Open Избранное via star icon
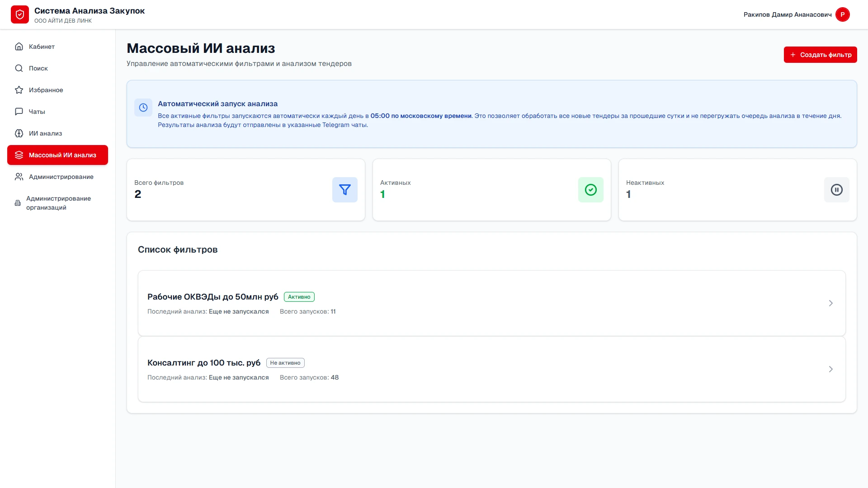This screenshot has height=488, width=868. click(19, 90)
